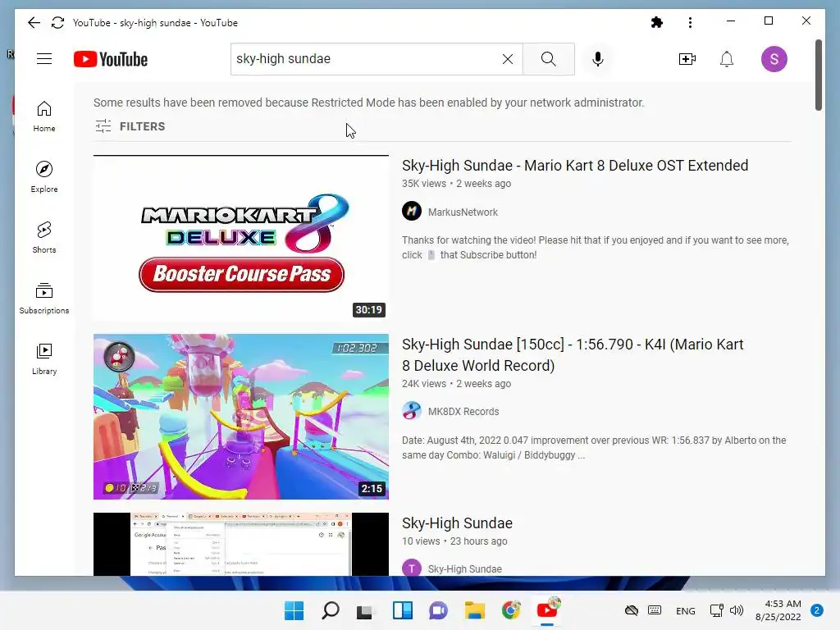Open the three-dot app menu
The height and width of the screenshot is (630, 840).
pyautogui.click(x=690, y=22)
